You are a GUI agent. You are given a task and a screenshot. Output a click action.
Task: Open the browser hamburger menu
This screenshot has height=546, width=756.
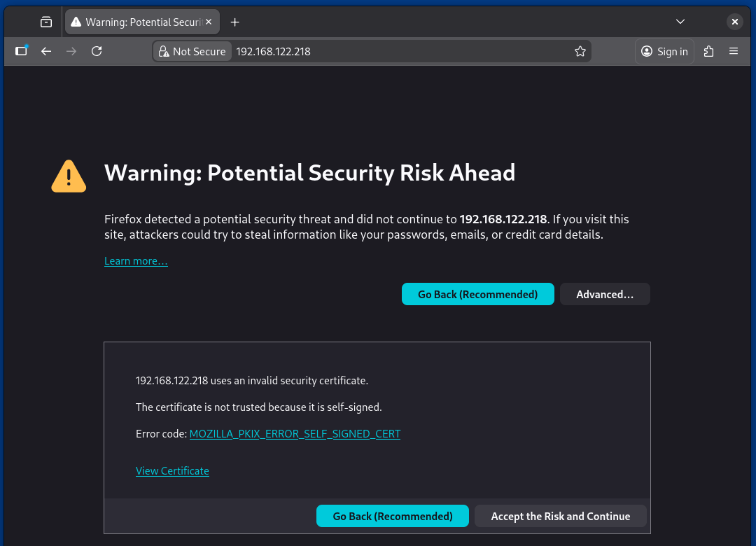tap(733, 50)
